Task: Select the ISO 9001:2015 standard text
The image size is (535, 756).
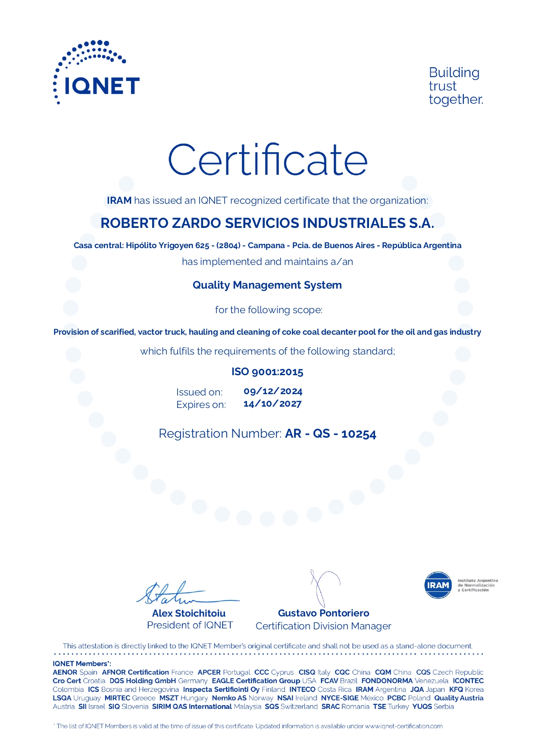Action: coord(267,372)
